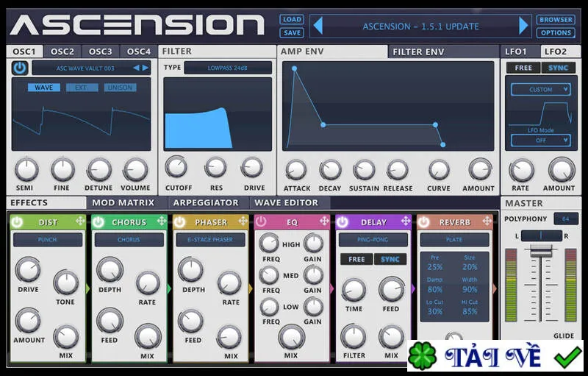Click the LFO RATE knob
Screen dimensions: 588x376
pos(521,170)
